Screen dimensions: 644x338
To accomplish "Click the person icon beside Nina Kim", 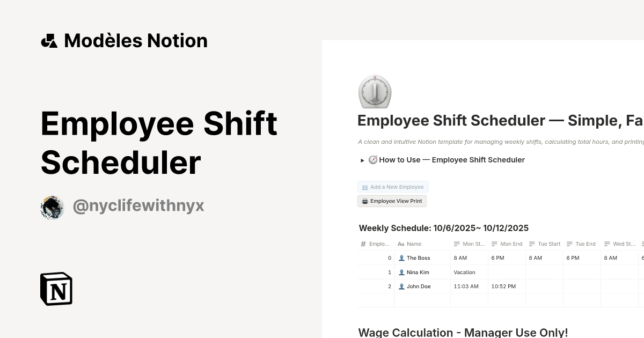I will click(x=402, y=272).
